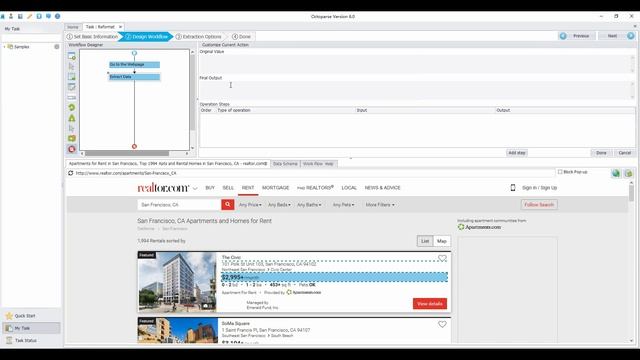
Task: Enable the Block Pop-up checkbox
Action: pyautogui.click(x=560, y=172)
